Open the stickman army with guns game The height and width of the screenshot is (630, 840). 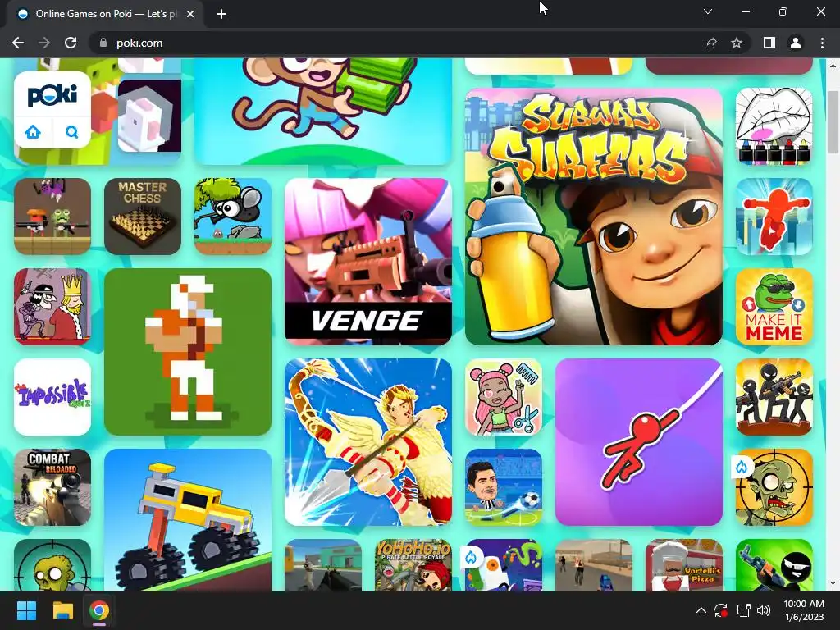coord(774,397)
